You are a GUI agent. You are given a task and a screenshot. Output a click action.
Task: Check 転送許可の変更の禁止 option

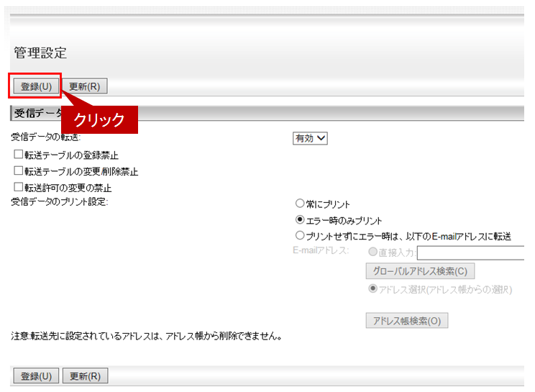point(19,188)
